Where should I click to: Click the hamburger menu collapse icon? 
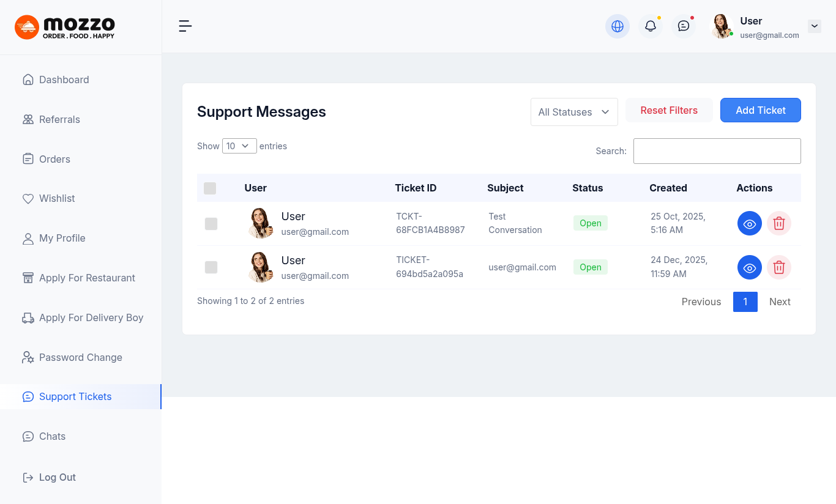(185, 26)
